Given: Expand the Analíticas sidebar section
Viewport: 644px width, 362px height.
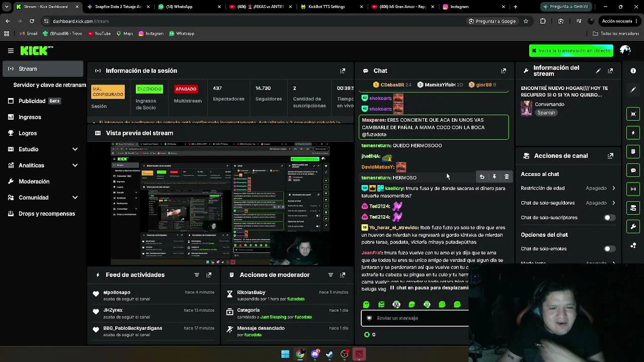Looking at the screenshot, I should [43, 165].
